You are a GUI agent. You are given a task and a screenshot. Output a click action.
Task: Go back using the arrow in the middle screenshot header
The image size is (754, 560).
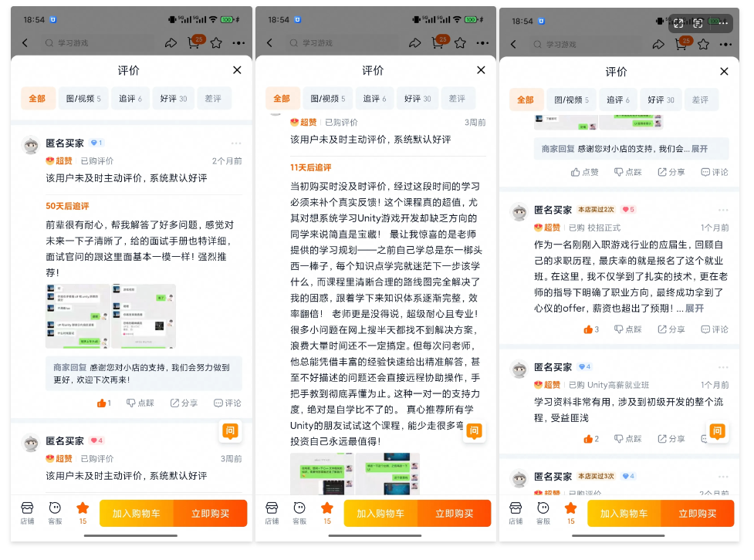269,44
